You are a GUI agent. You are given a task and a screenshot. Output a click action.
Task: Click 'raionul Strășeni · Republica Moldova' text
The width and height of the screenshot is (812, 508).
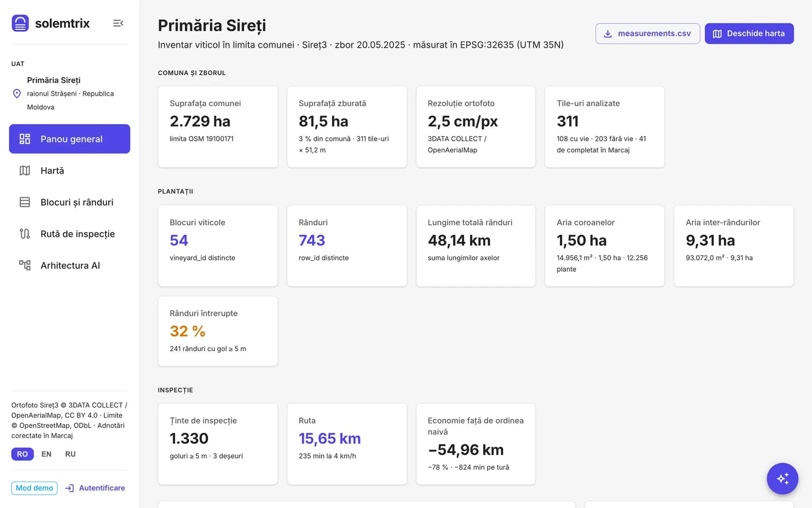click(x=70, y=100)
